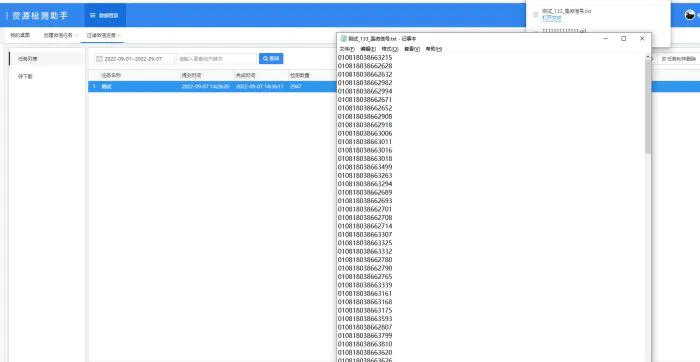
Task: Click the line 010818038663006 in Notepad
Action: (365, 133)
